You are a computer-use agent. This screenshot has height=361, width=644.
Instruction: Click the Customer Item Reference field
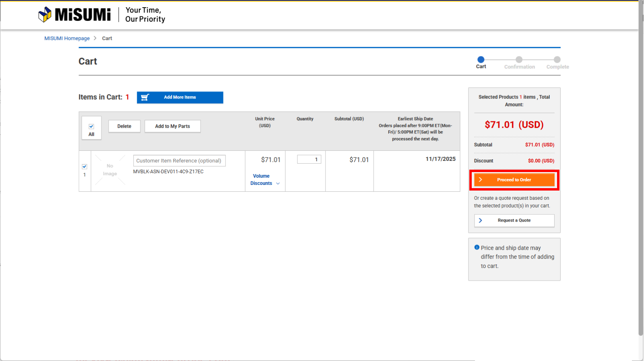[179, 160]
